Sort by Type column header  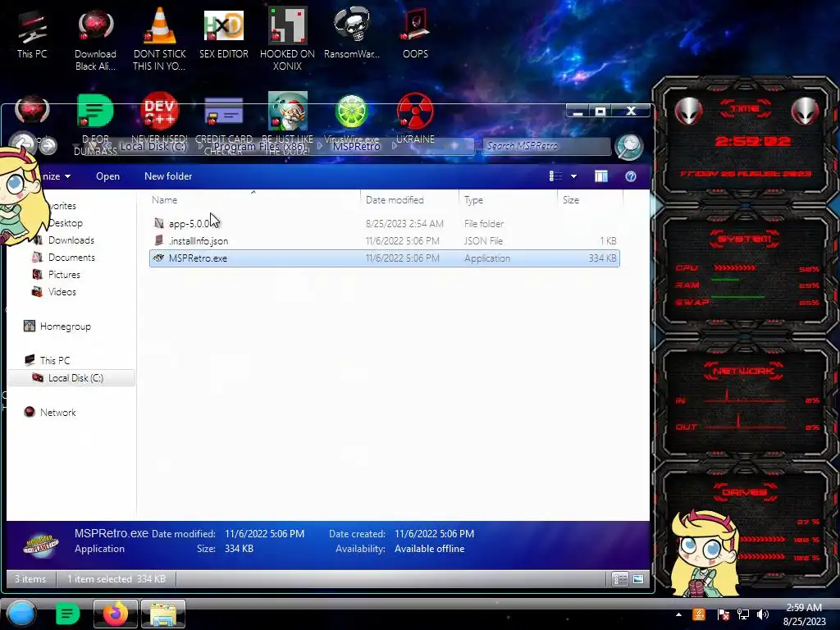508,200
